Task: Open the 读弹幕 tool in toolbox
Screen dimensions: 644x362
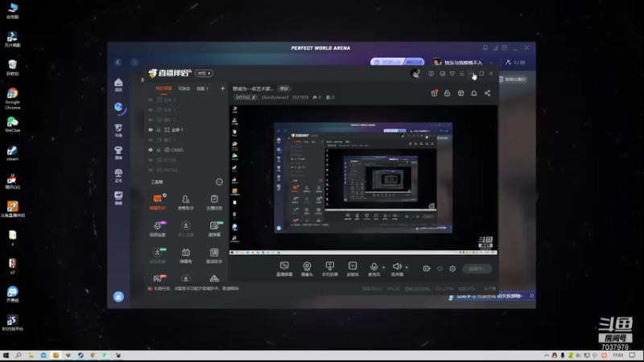Action: pyautogui.click(x=214, y=228)
